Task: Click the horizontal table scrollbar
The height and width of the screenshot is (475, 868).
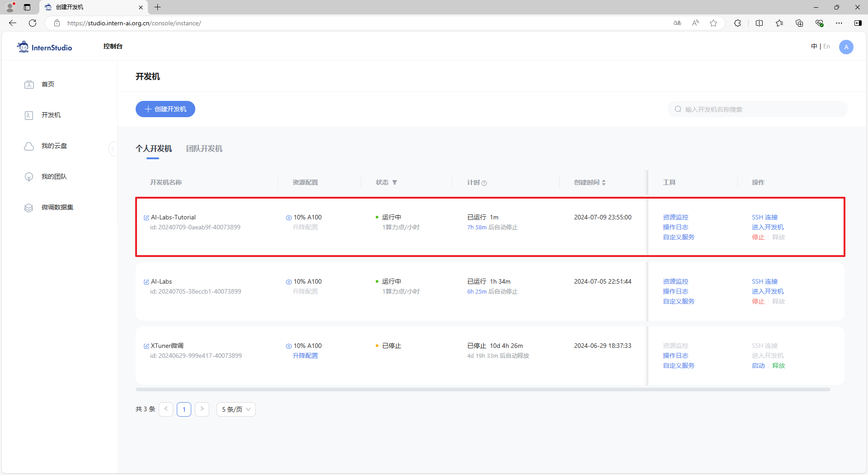Action: 483,389
